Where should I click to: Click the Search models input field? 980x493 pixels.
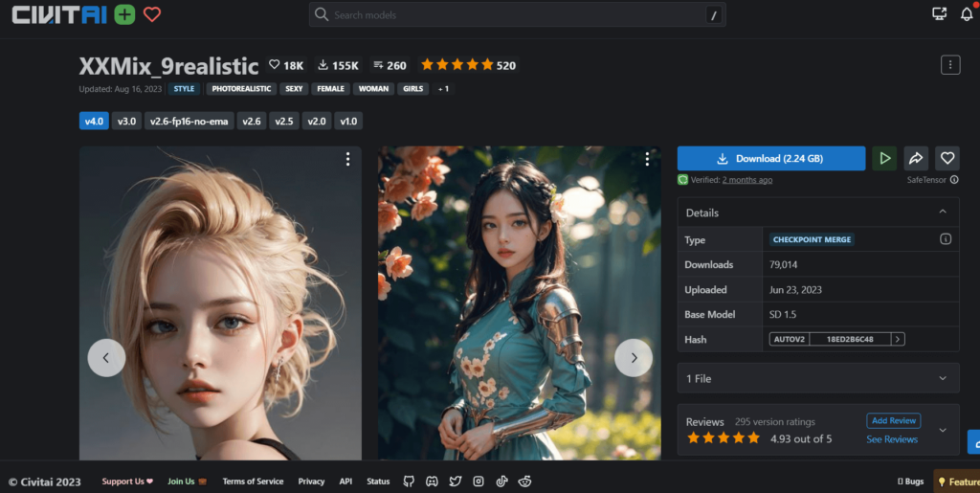[517, 15]
